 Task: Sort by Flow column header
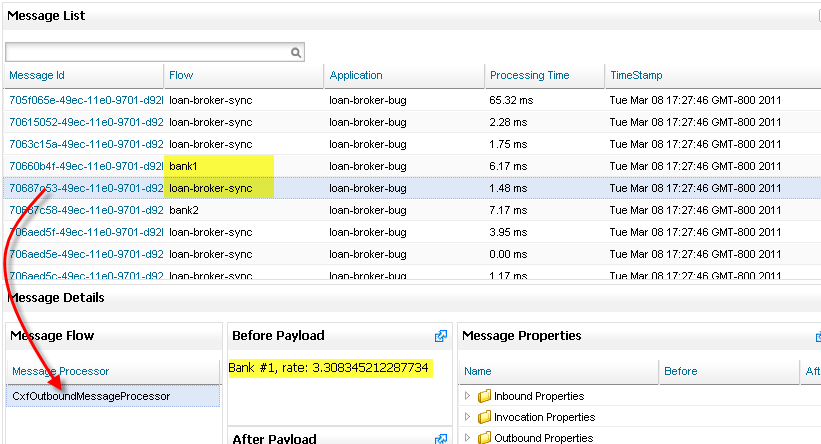pos(181,75)
